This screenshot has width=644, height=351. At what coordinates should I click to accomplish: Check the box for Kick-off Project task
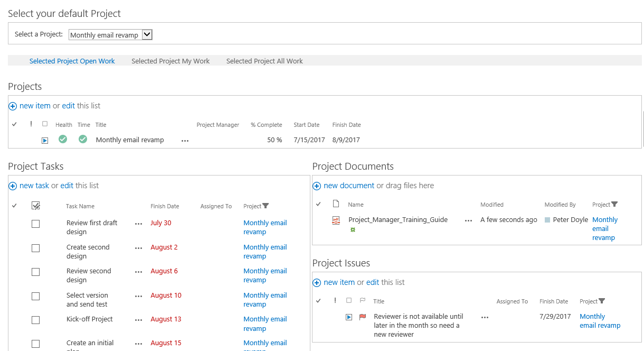pyautogui.click(x=35, y=320)
